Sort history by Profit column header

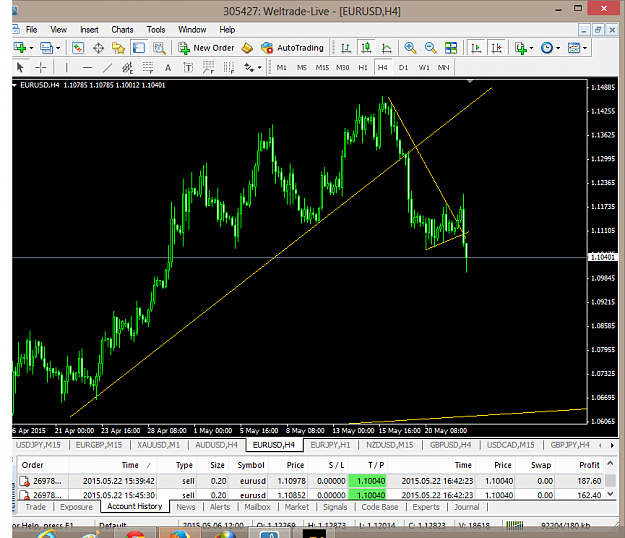pos(580,465)
